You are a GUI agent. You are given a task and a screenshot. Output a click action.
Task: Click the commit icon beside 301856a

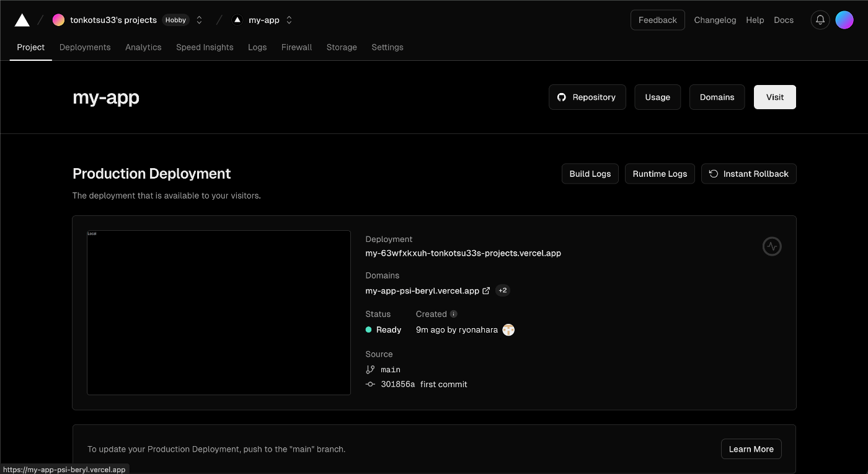click(x=370, y=384)
